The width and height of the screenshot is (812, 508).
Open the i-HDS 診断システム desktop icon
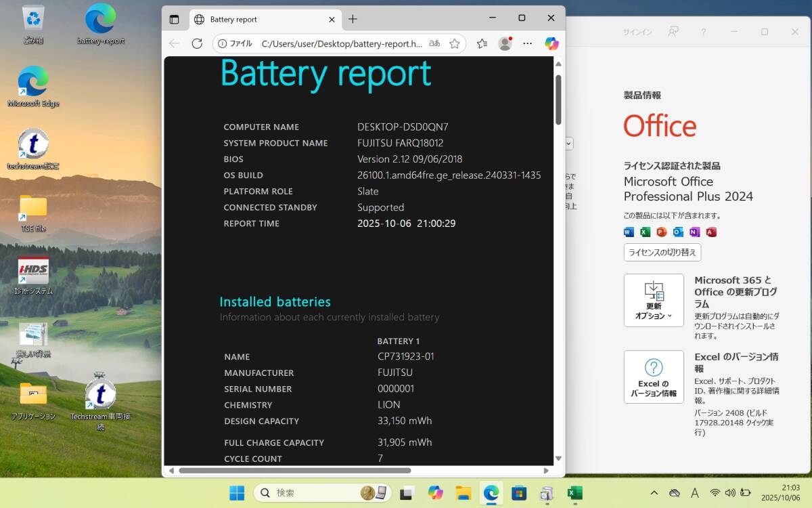tap(33, 275)
